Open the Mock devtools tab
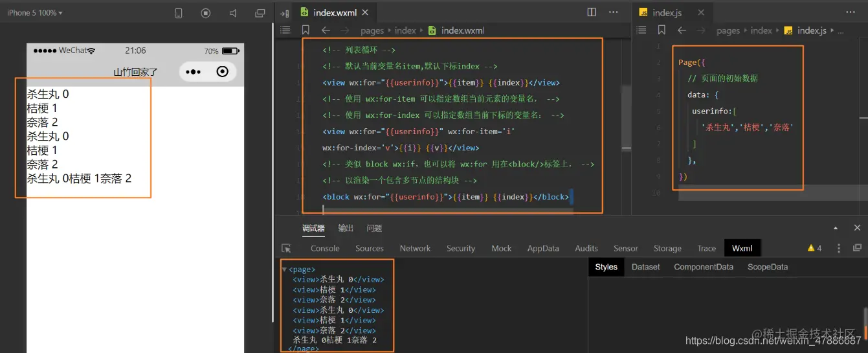Screen dimensions: 868x353 pyautogui.click(x=501, y=248)
